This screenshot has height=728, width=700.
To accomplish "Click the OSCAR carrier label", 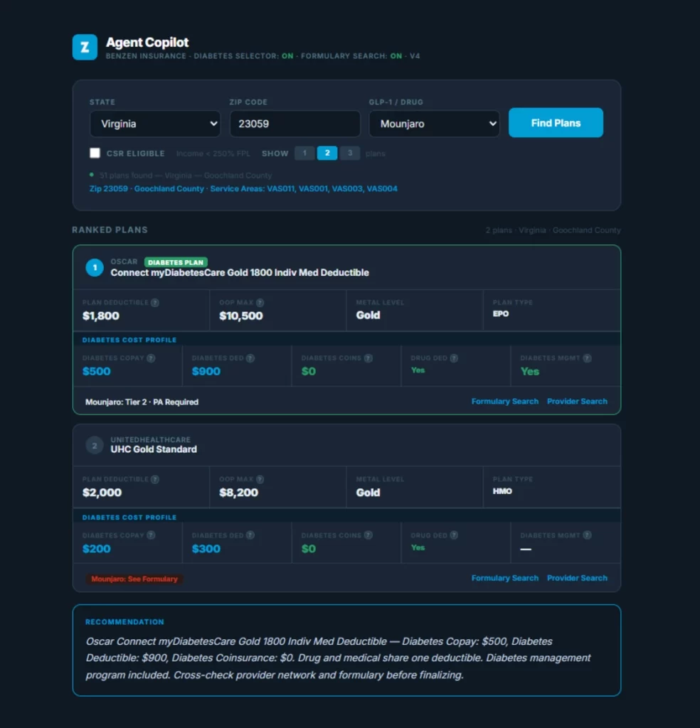I will coord(124,262).
